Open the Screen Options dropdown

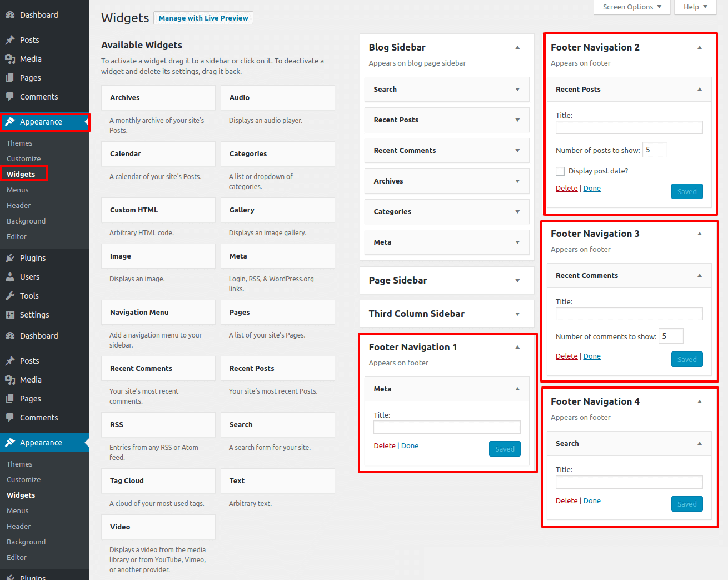632,7
